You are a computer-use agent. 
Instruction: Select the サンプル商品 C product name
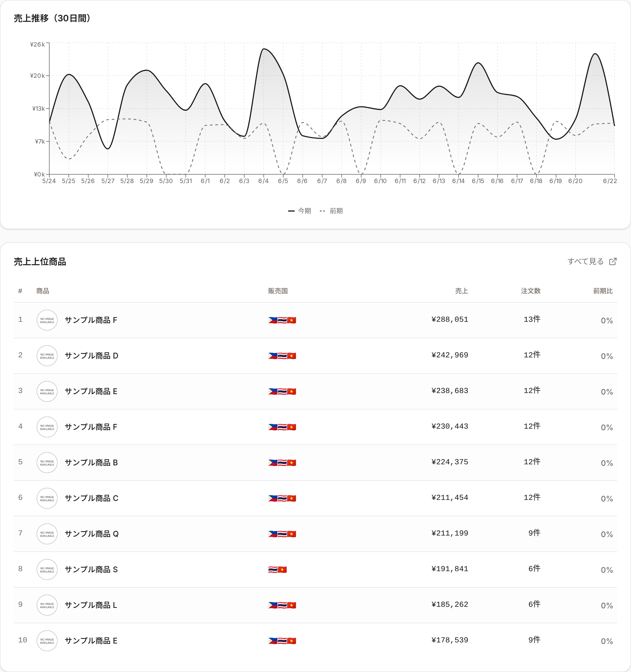[91, 498]
